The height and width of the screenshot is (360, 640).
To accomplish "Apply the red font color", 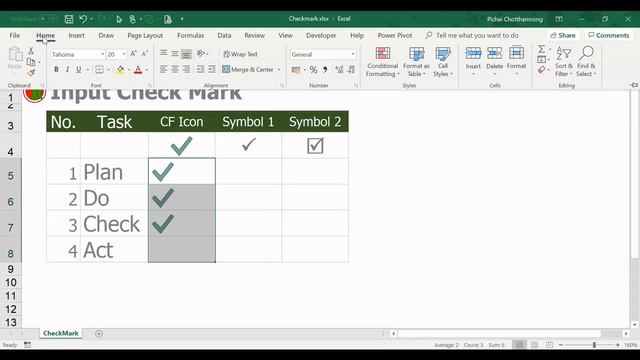I will click(138, 70).
